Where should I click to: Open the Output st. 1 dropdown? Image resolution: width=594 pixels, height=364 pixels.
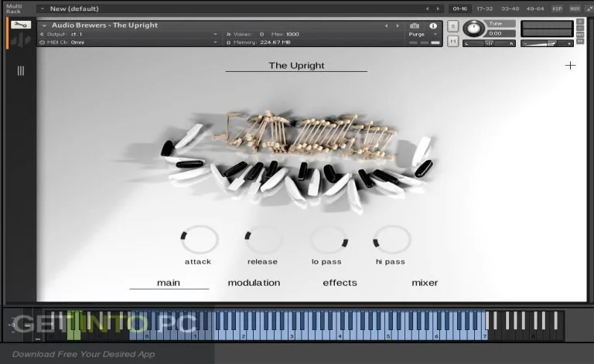pos(215,34)
